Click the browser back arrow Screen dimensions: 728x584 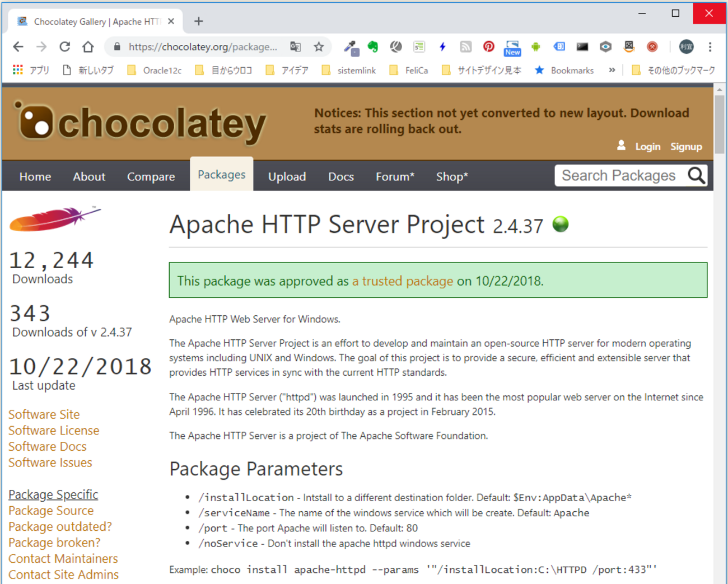click(x=18, y=47)
